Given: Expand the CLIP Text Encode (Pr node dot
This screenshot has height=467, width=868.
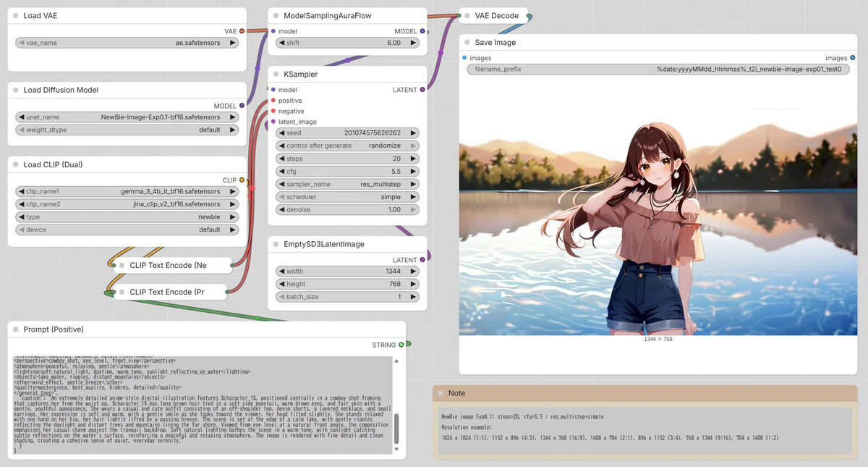Looking at the screenshot, I should (122, 292).
